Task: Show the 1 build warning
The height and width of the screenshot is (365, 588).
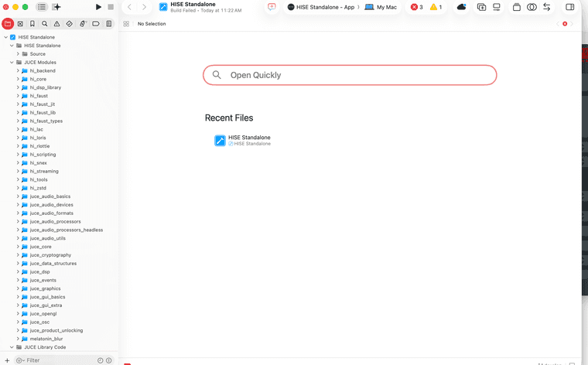Action: [436, 7]
